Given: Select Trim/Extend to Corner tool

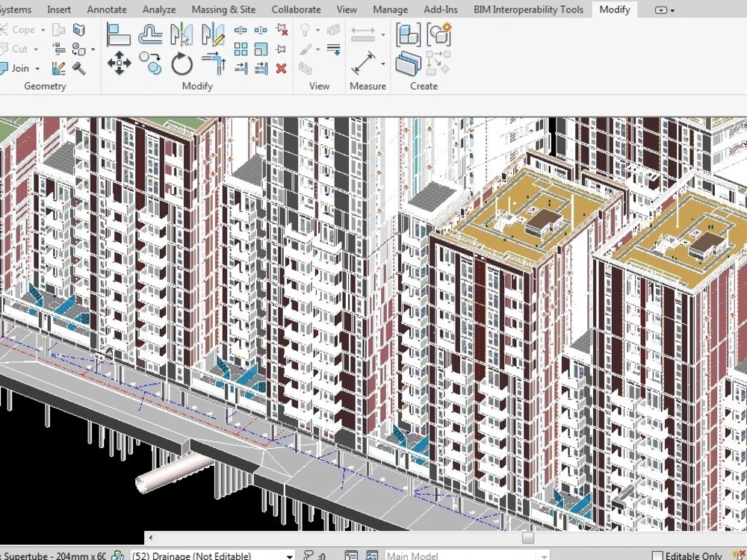Looking at the screenshot, I should (x=214, y=63).
